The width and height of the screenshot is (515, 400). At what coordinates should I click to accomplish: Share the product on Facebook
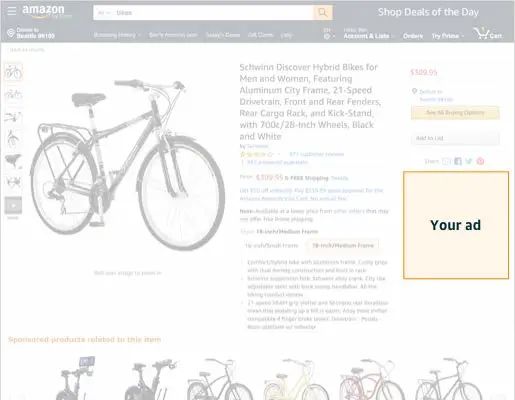[458, 161]
